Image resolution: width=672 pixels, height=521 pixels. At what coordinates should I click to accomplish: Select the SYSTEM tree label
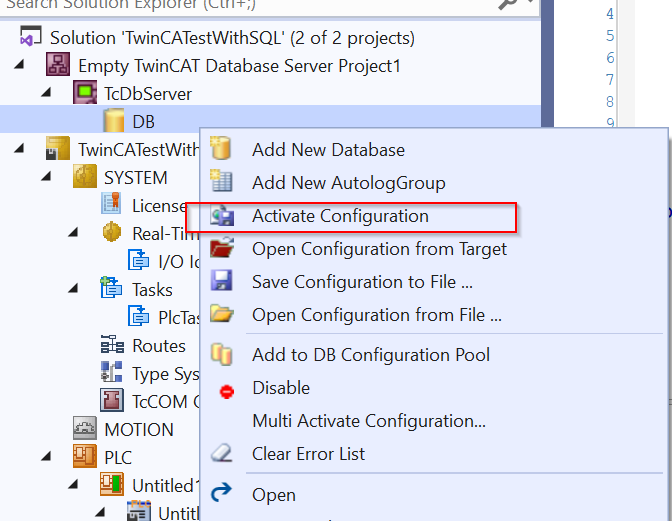[135, 178]
